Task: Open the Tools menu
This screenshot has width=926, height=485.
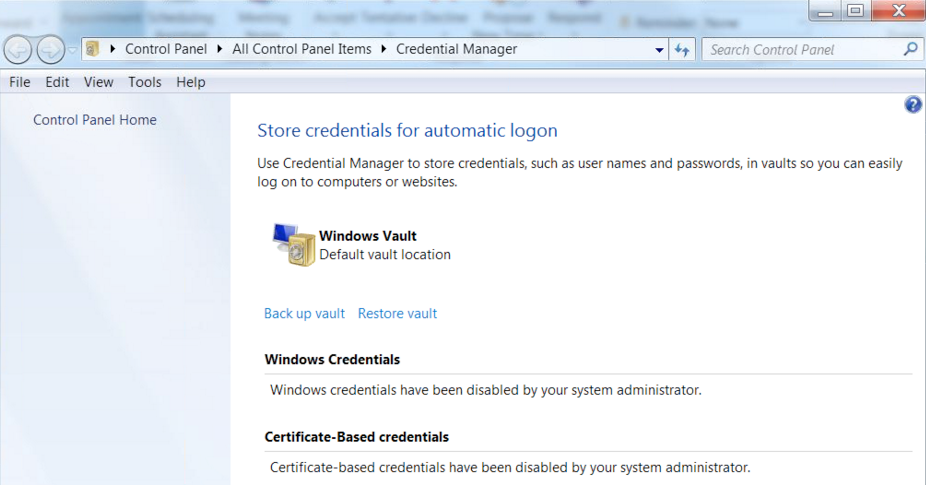Action: (145, 82)
